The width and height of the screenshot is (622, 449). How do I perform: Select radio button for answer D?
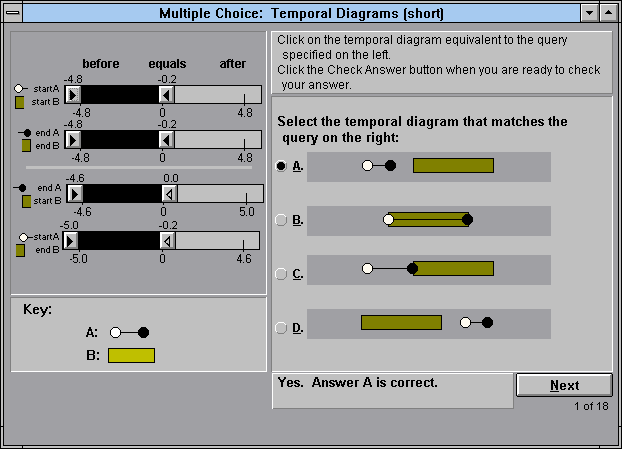coord(281,328)
